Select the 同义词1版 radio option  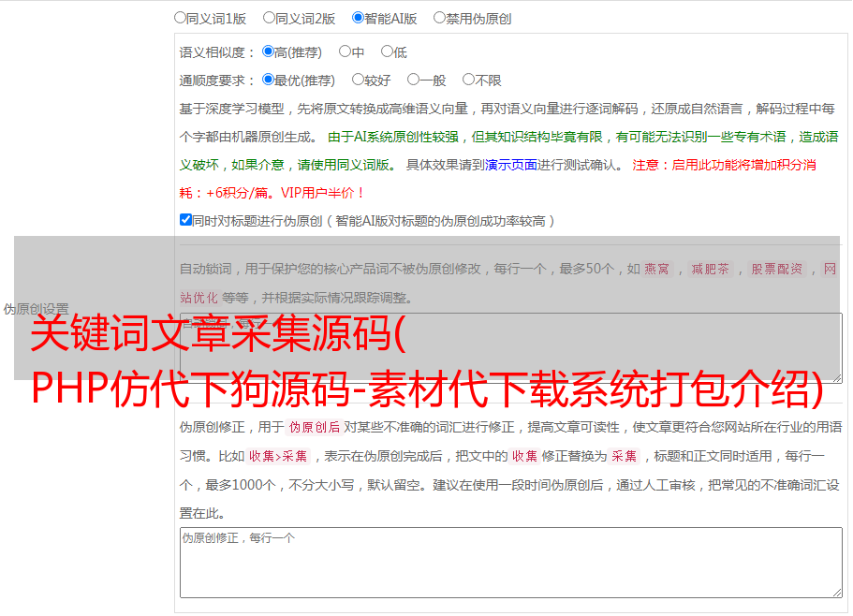click(x=180, y=18)
